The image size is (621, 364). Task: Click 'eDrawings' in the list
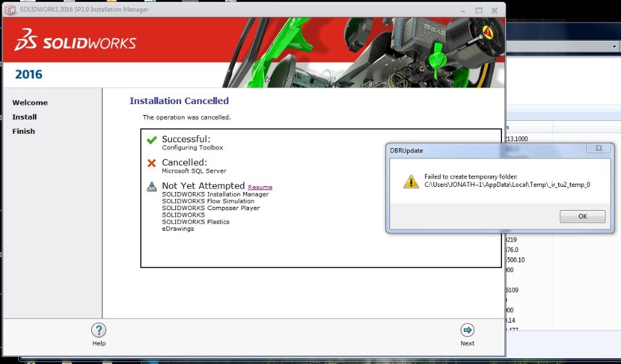tap(178, 229)
